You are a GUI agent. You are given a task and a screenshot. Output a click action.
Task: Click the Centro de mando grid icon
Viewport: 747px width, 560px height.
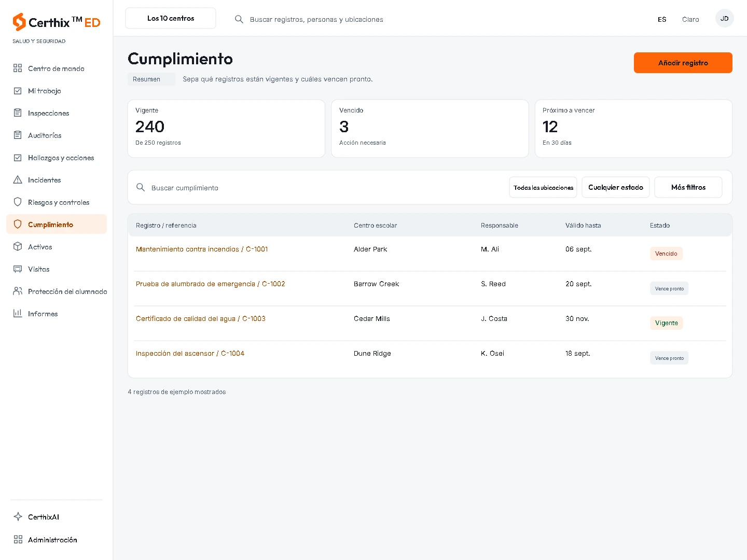point(18,68)
